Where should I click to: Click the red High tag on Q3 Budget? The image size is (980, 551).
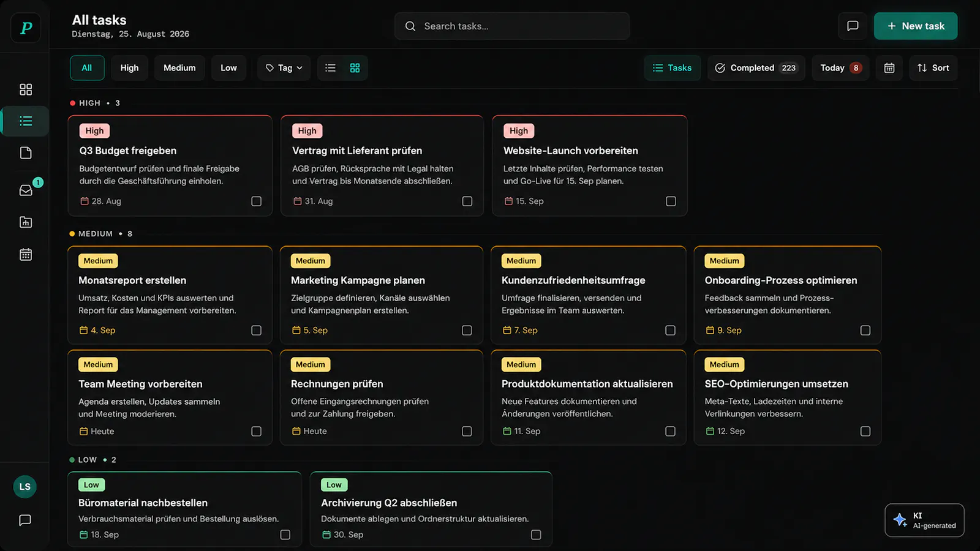94,131
